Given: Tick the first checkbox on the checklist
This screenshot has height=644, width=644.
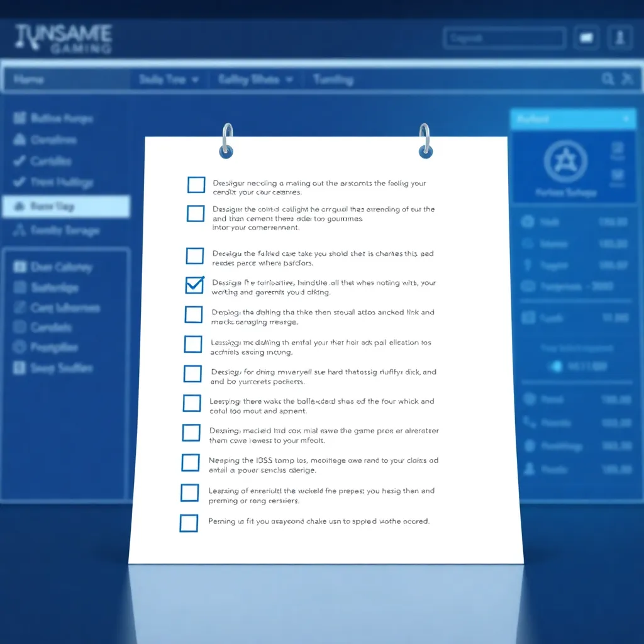Looking at the screenshot, I should 196,184.
